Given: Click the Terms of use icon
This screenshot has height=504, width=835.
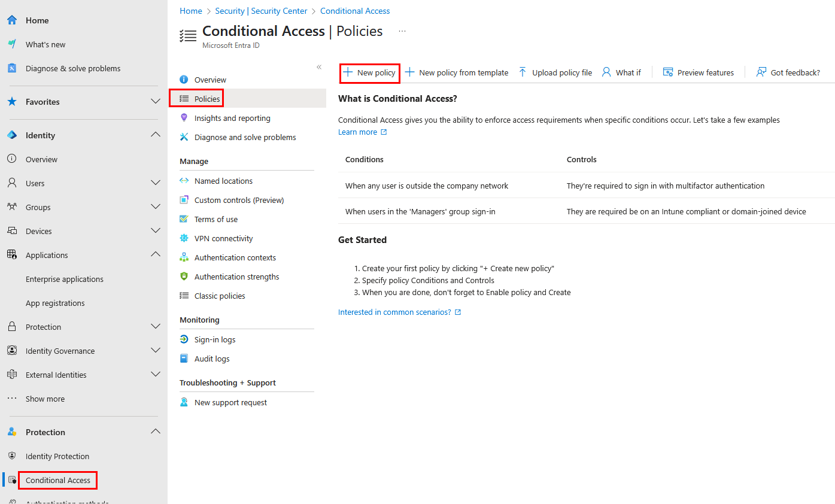Looking at the screenshot, I should (184, 219).
